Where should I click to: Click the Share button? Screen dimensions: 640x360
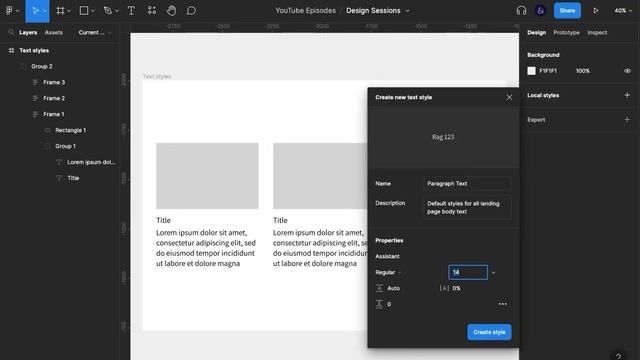tap(567, 11)
